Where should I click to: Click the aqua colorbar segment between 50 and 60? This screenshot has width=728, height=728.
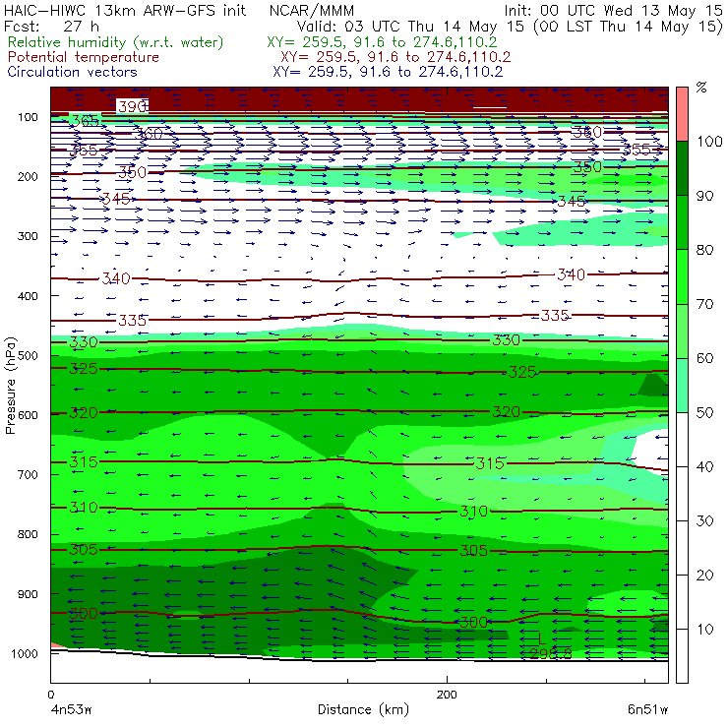click(x=682, y=385)
